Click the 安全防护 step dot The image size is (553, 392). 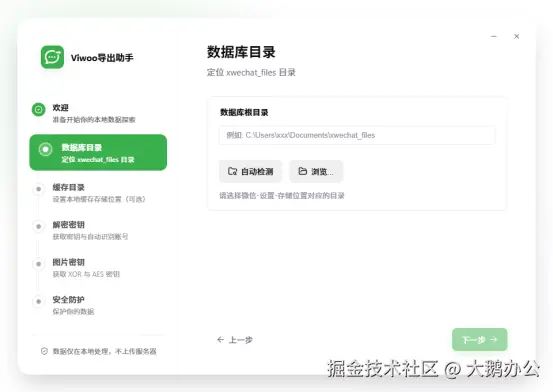tap(39, 301)
